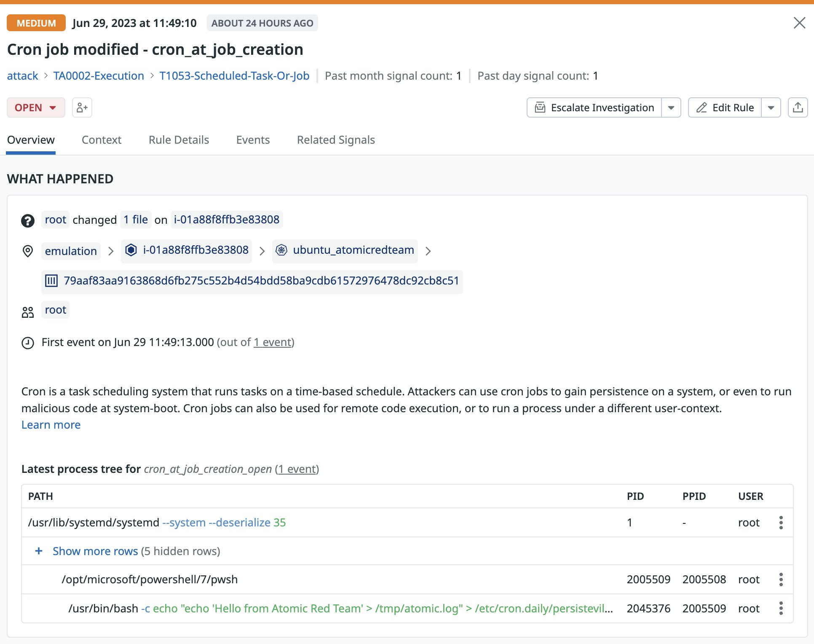Viewport: 814px width, 644px height.
Task: Expand Edit Rule dropdown arrow
Action: coord(771,107)
